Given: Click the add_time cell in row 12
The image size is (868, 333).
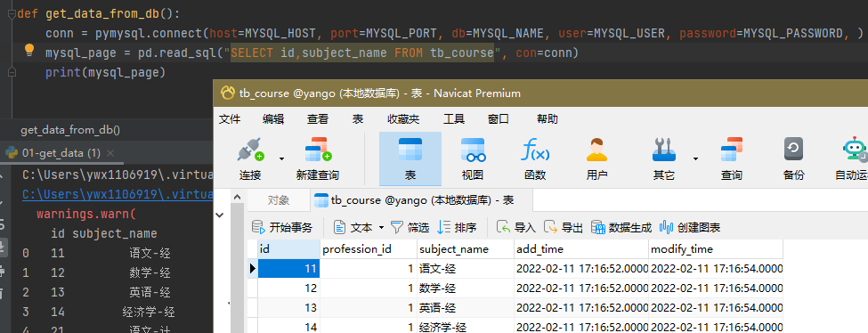Looking at the screenshot, I should 581,288.
